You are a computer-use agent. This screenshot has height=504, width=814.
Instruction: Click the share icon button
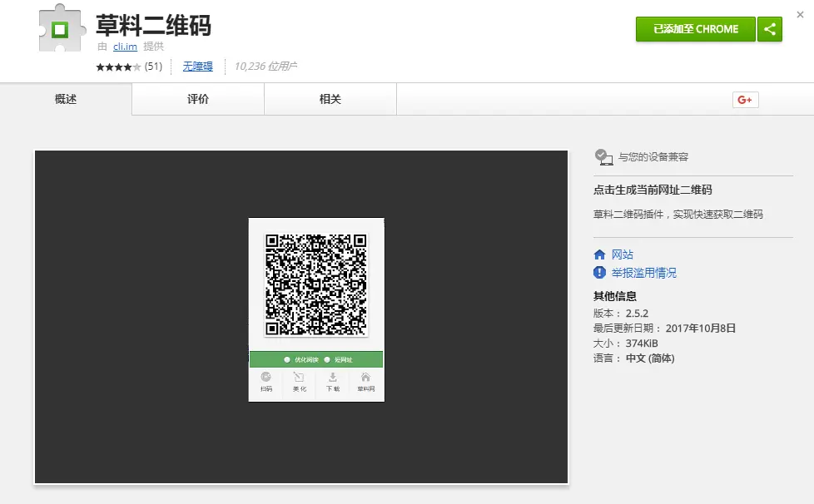(770, 29)
